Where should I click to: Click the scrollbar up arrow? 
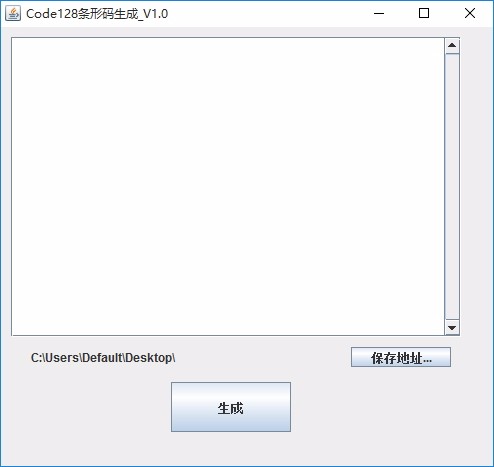pyautogui.click(x=452, y=45)
